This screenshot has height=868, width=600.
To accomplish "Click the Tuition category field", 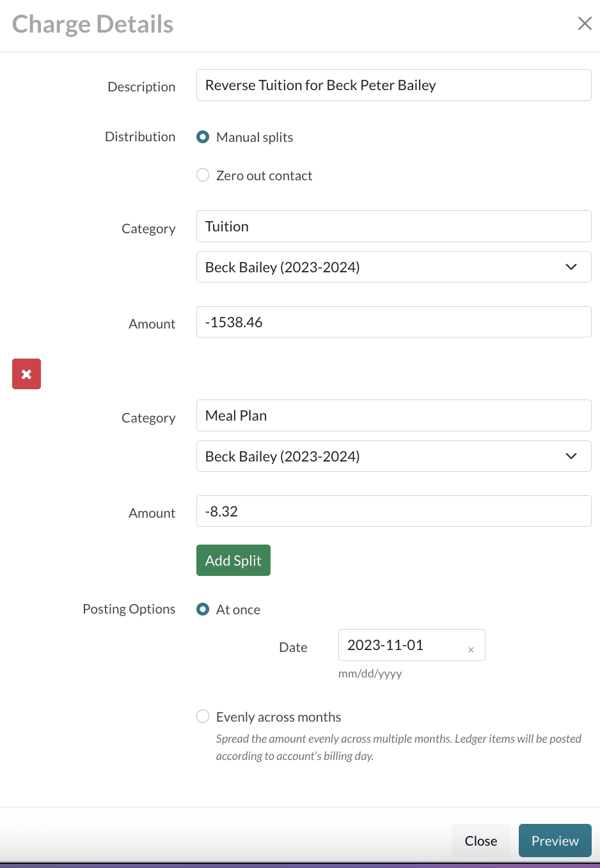I will 393,226.
